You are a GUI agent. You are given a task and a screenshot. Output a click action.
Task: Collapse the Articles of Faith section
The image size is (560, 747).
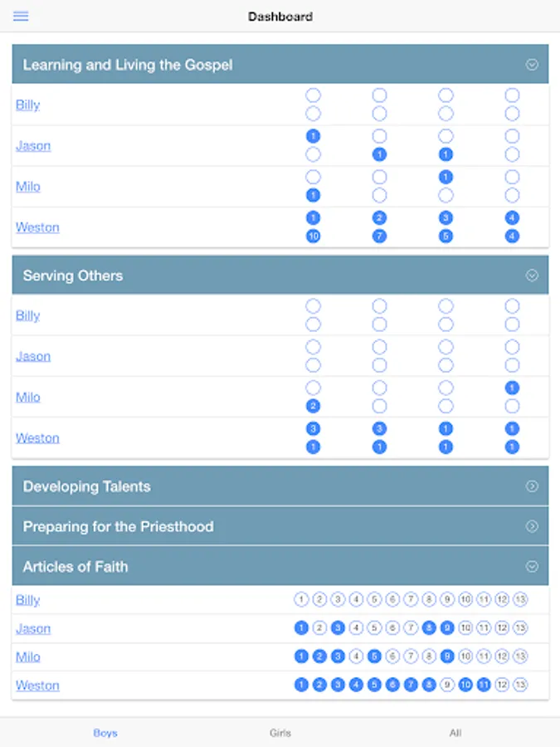532,566
